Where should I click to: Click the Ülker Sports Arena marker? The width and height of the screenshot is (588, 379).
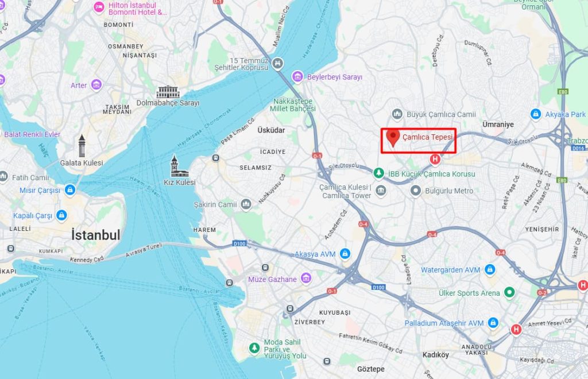point(509,292)
